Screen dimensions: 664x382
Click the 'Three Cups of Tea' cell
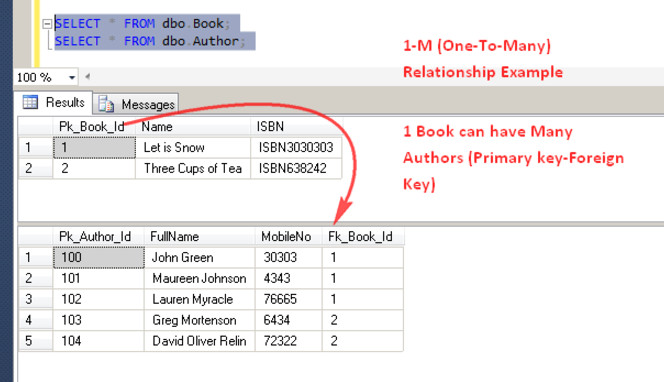193,168
